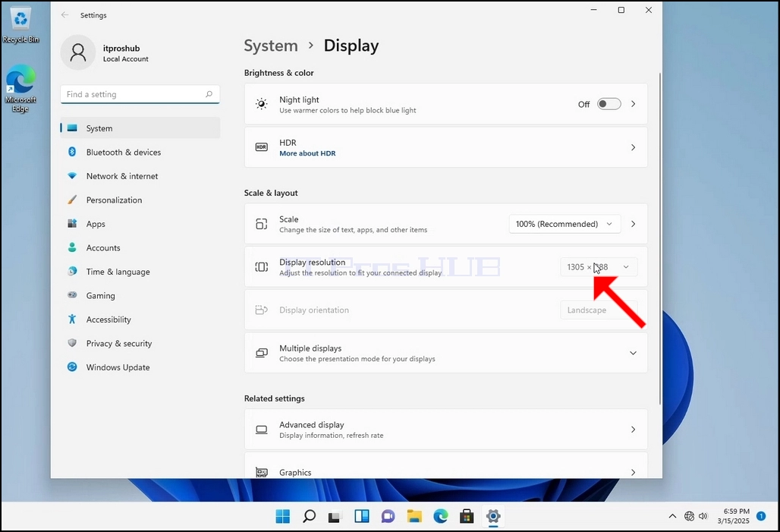Open File Explorer from the taskbar

(x=414, y=517)
